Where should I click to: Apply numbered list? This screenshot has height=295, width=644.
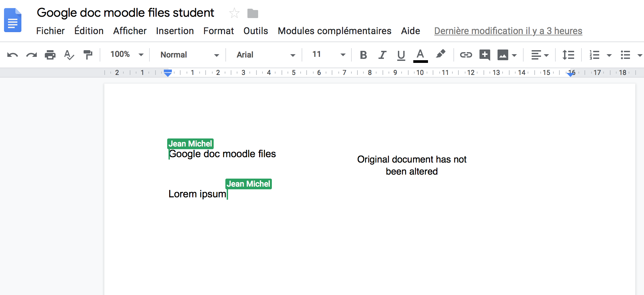[x=595, y=55]
